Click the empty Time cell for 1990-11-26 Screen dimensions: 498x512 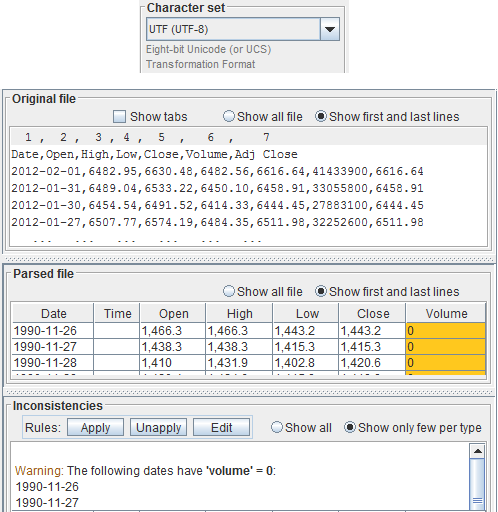tap(117, 331)
